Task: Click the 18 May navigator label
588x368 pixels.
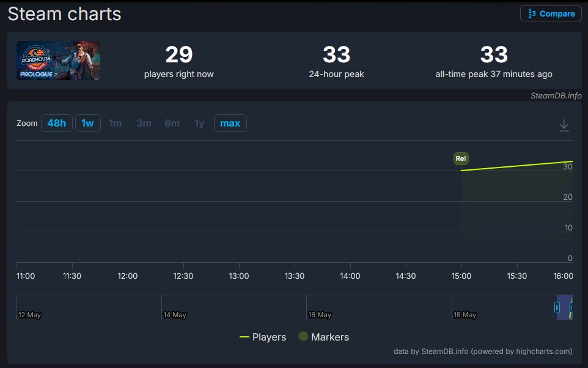Action: click(x=465, y=315)
